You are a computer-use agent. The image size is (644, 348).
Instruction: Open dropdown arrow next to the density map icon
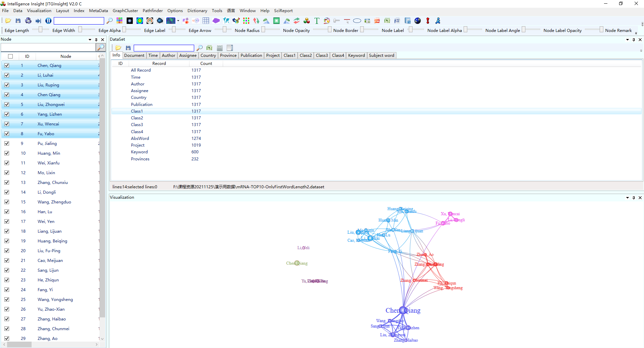pos(178,21)
